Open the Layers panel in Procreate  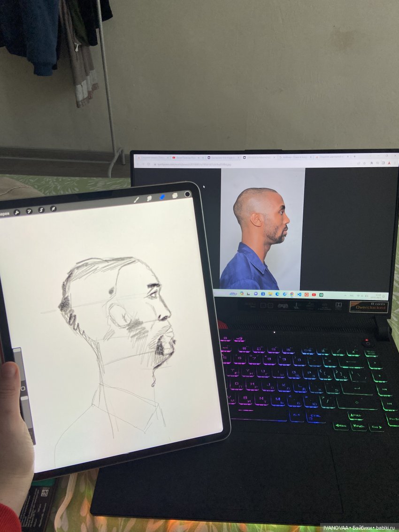(x=175, y=195)
